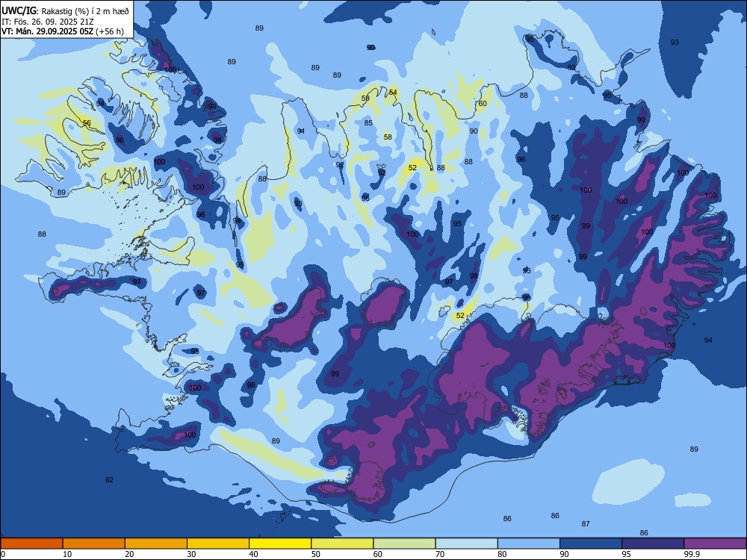
Task: Click the legend tick label '80'
Action: (x=502, y=554)
